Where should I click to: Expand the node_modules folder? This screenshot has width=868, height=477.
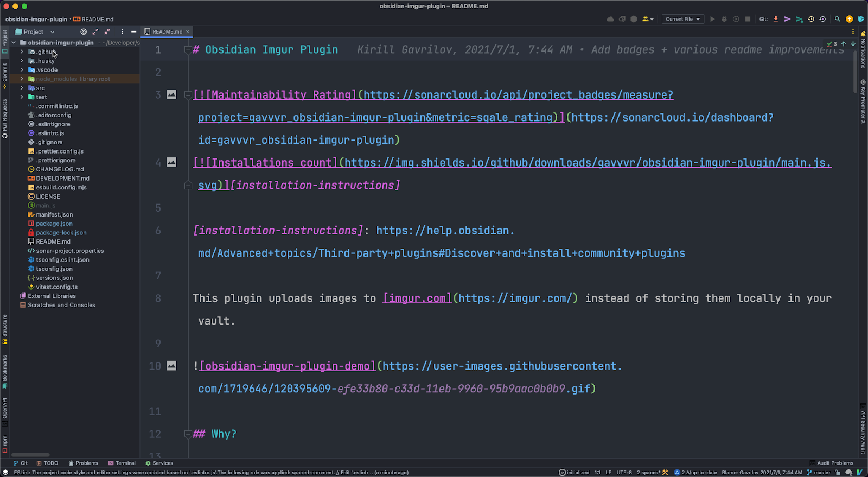point(22,79)
